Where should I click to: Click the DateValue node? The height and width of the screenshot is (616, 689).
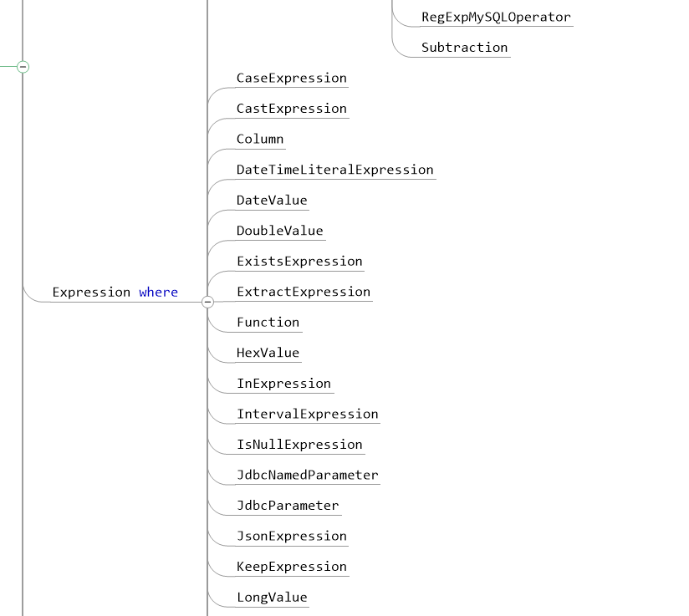pos(272,201)
